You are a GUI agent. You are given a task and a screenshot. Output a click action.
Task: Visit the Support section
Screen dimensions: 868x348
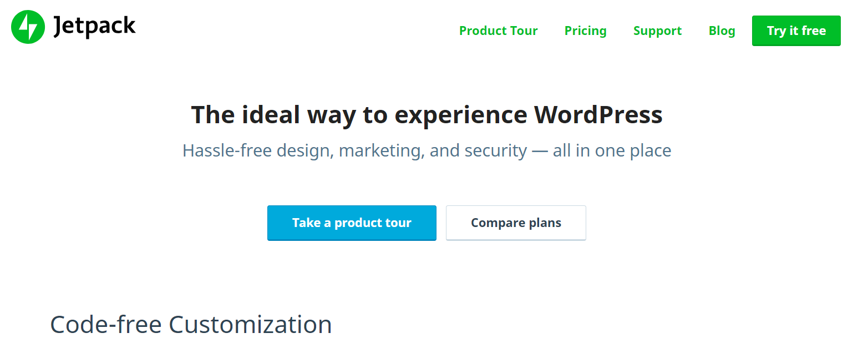click(x=657, y=31)
